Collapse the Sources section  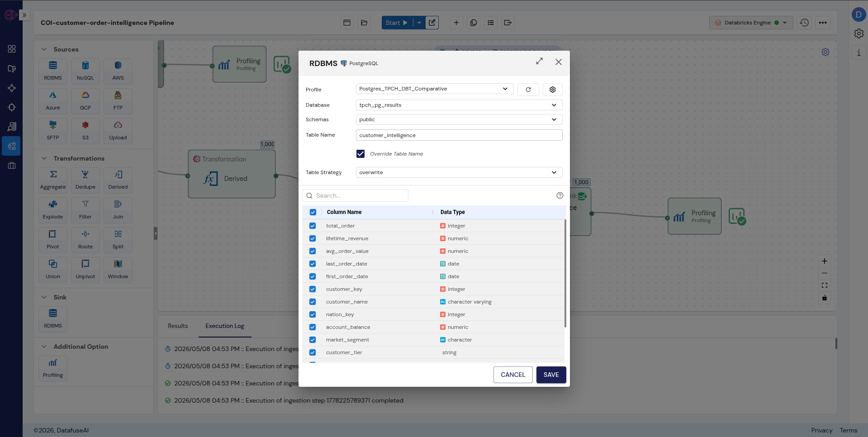44,49
